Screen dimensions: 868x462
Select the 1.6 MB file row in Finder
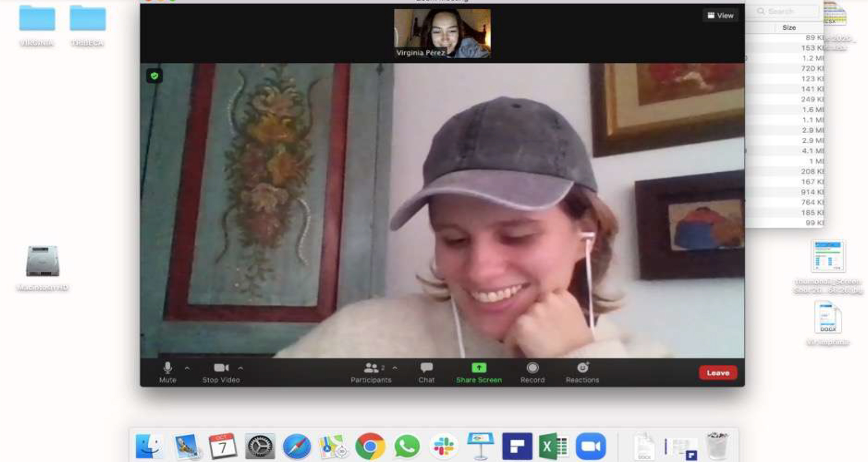[x=784, y=109]
